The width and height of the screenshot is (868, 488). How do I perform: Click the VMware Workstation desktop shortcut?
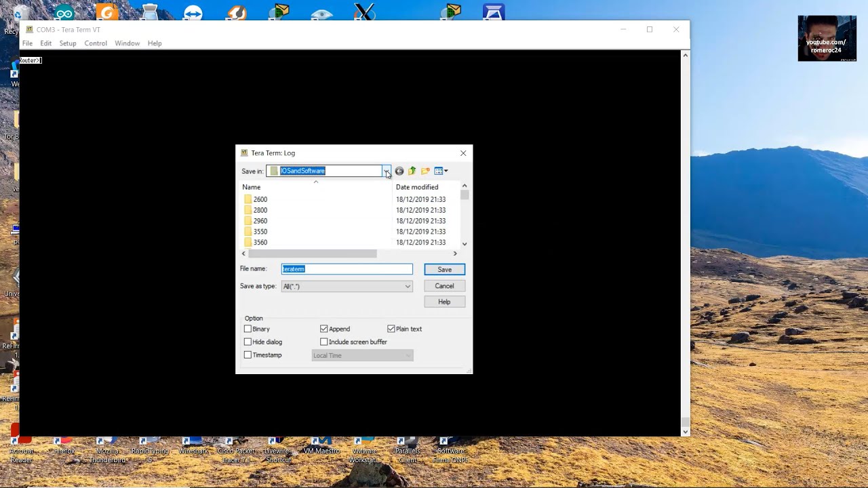coord(363,449)
